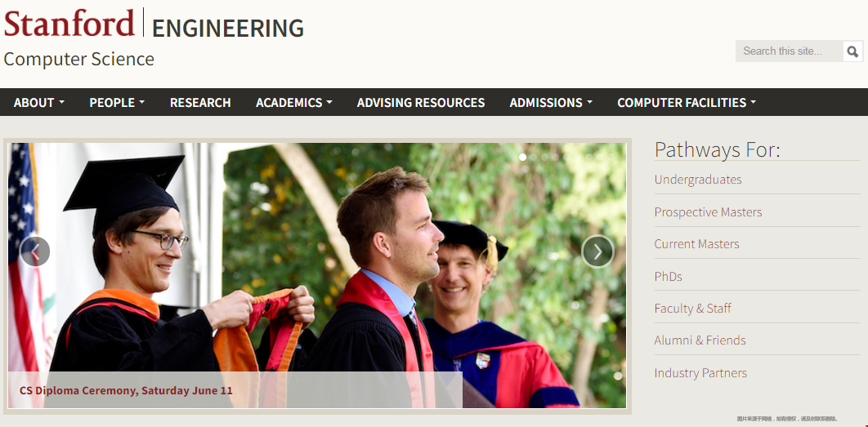Expand the About dropdown menu
Screen dimensions: 868x427
tap(39, 102)
